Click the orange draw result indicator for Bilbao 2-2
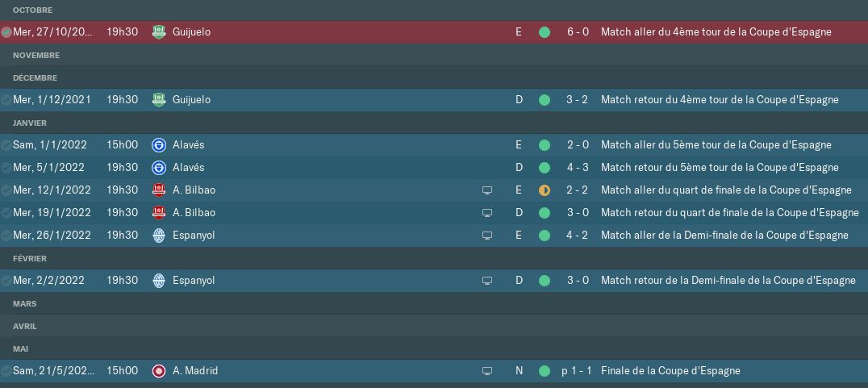This screenshot has height=388, width=868. 545,190
